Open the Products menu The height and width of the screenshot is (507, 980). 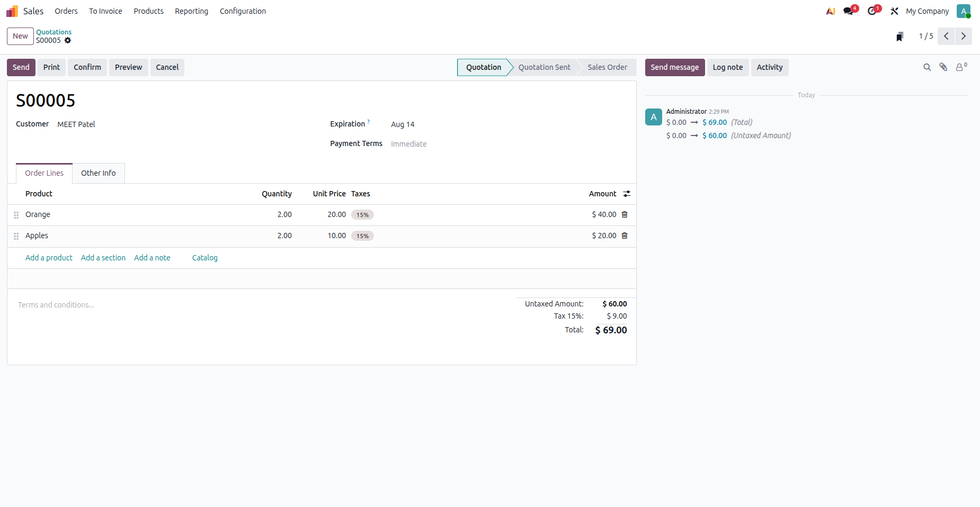148,11
